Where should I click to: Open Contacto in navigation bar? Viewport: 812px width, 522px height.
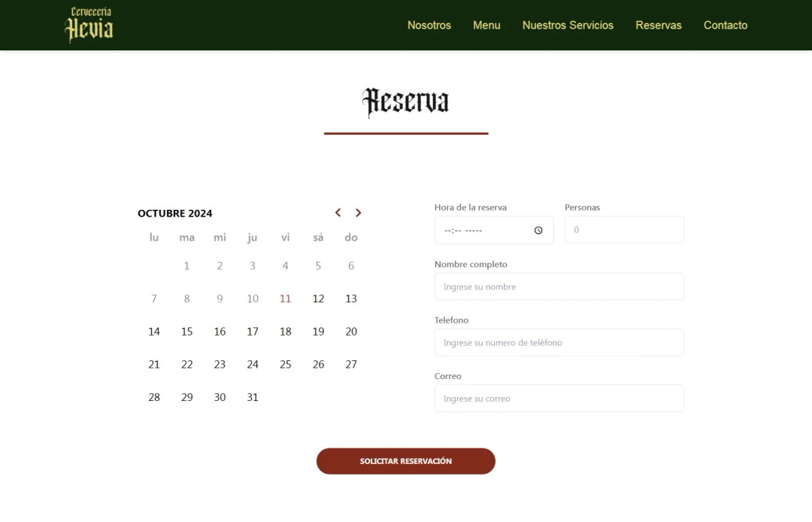click(726, 26)
